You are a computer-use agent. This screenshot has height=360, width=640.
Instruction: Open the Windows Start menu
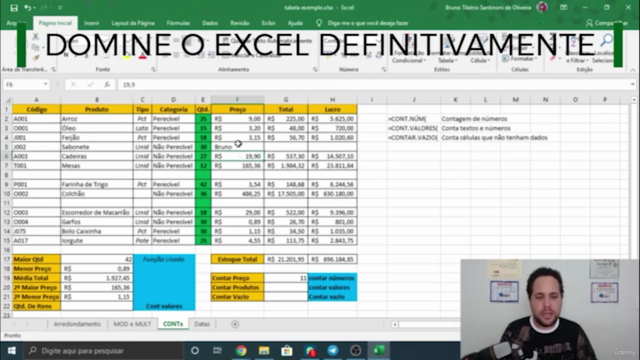pyautogui.click(x=11, y=351)
